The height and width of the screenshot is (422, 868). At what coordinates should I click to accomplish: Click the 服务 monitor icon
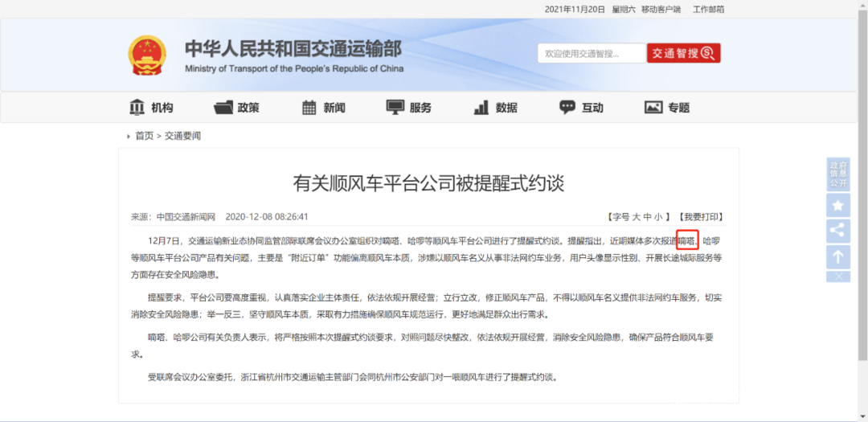395,108
